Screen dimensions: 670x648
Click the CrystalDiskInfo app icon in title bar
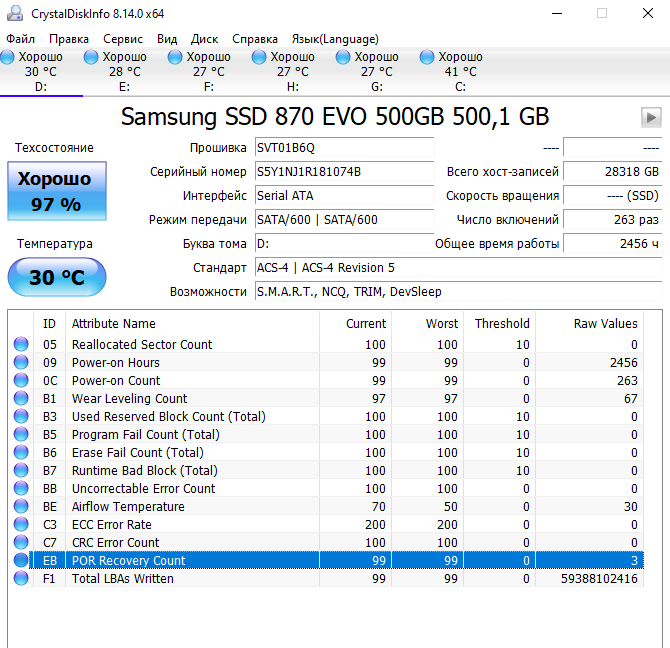[15, 13]
